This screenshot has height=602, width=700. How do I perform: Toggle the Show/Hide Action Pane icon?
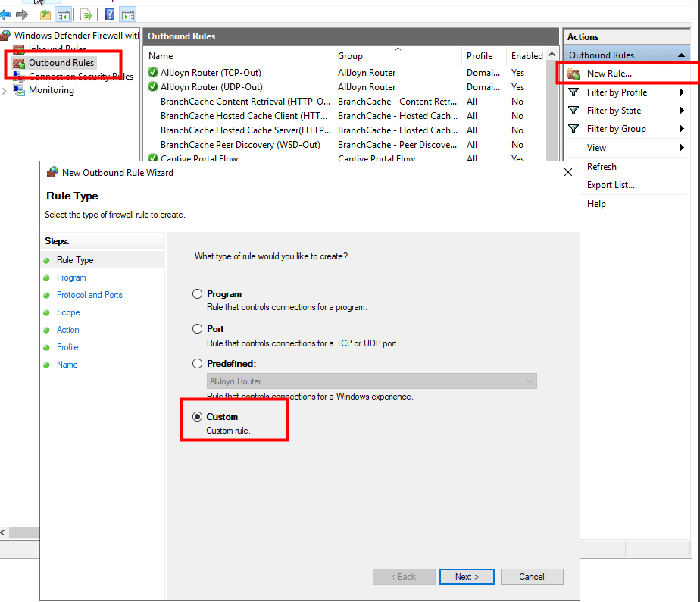[x=127, y=14]
